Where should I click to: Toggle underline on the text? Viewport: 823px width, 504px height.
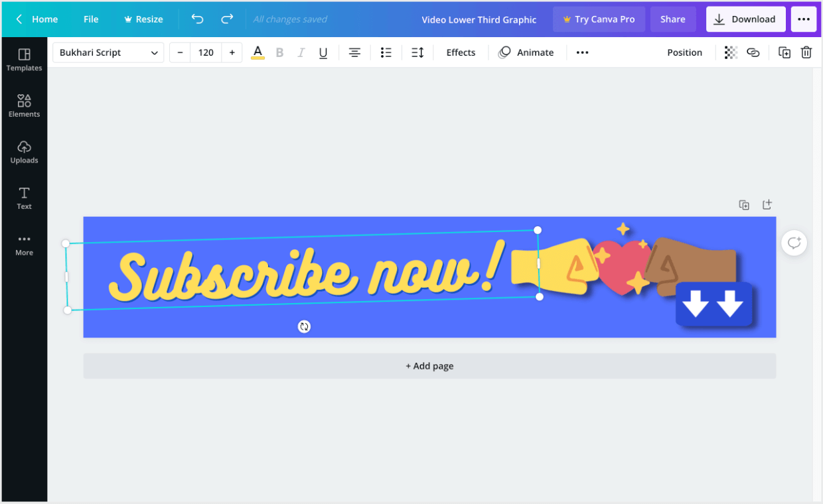point(323,52)
